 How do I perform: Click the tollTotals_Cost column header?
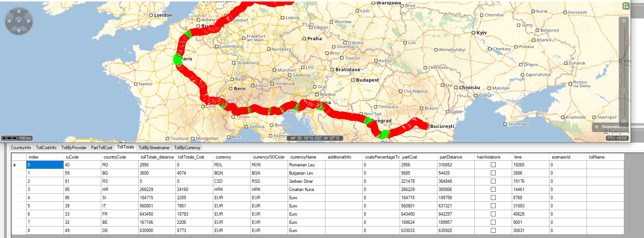click(191, 157)
